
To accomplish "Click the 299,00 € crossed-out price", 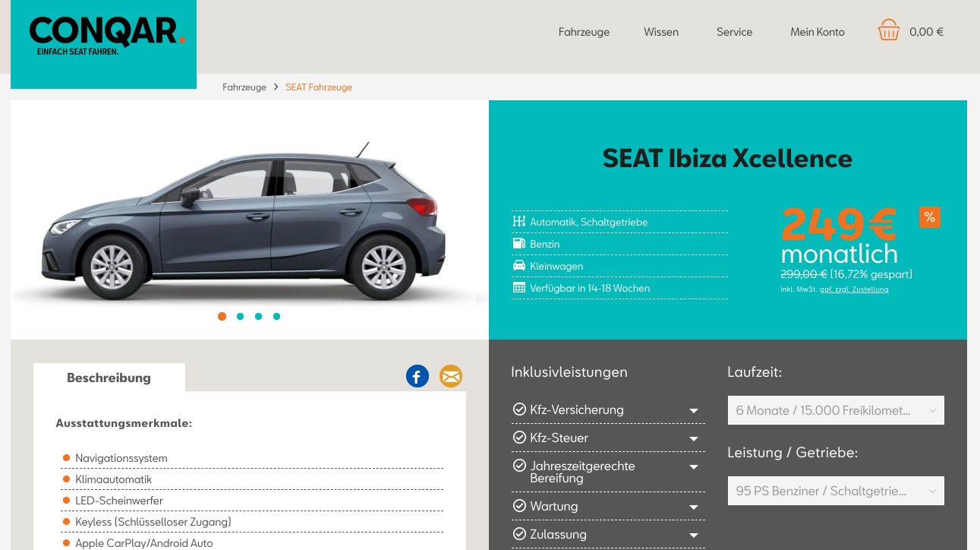I will pyautogui.click(x=804, y=274).
